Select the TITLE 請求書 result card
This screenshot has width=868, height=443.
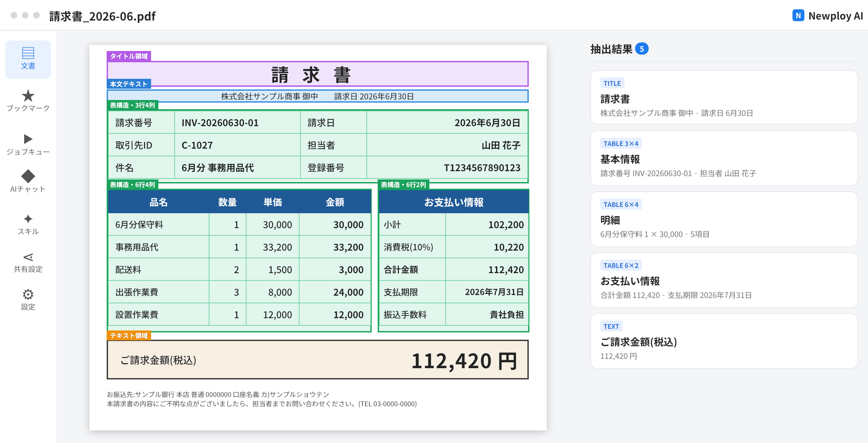click(x=724, y=97)
